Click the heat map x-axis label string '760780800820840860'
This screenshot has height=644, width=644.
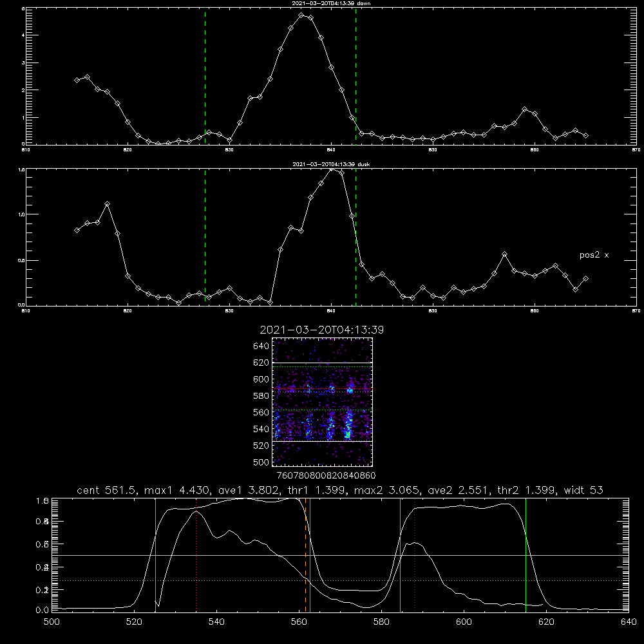coord(326,476)
